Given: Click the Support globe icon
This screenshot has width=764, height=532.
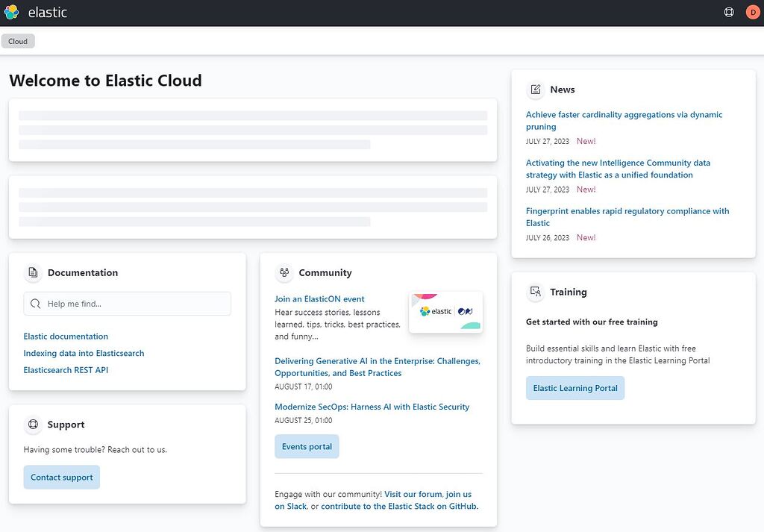Looking at the screenshot, I should 33,424.
